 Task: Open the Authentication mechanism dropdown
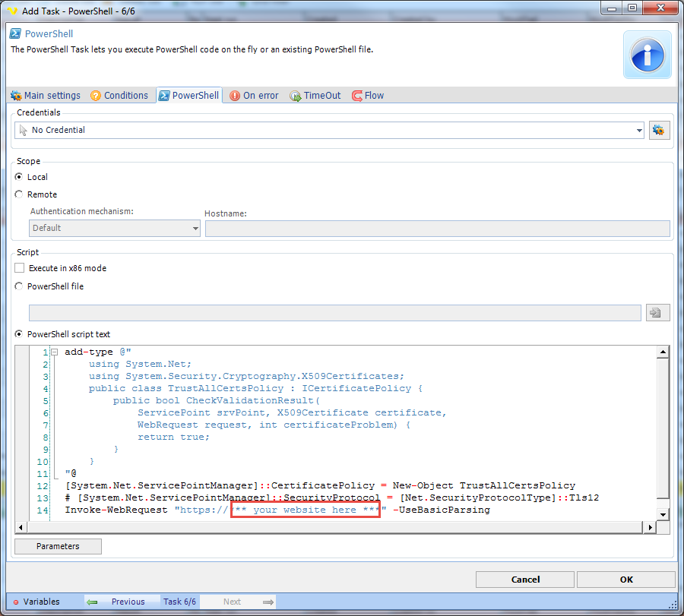tap(114, 228)
